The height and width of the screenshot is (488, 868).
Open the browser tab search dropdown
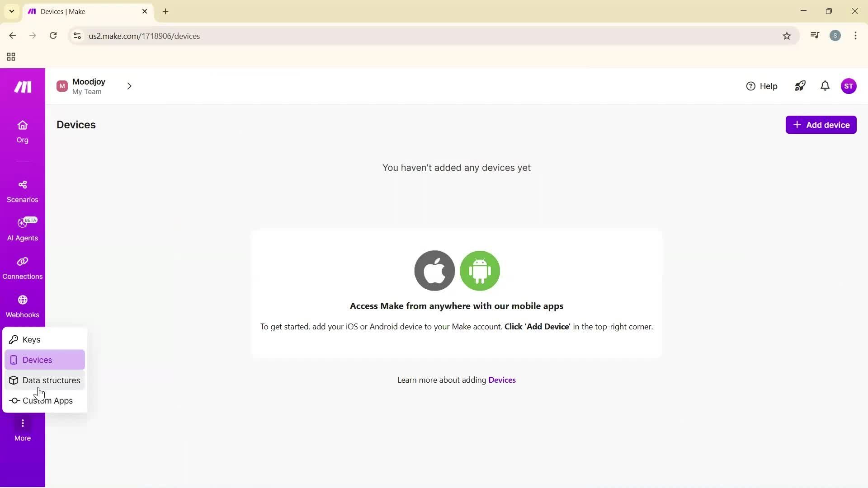11,11
